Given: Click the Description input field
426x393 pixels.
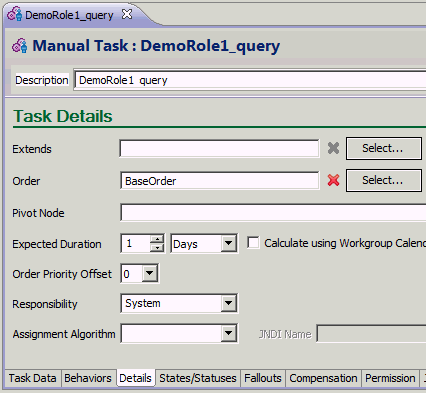Looking at the screenshot, I should pos(250,80).
